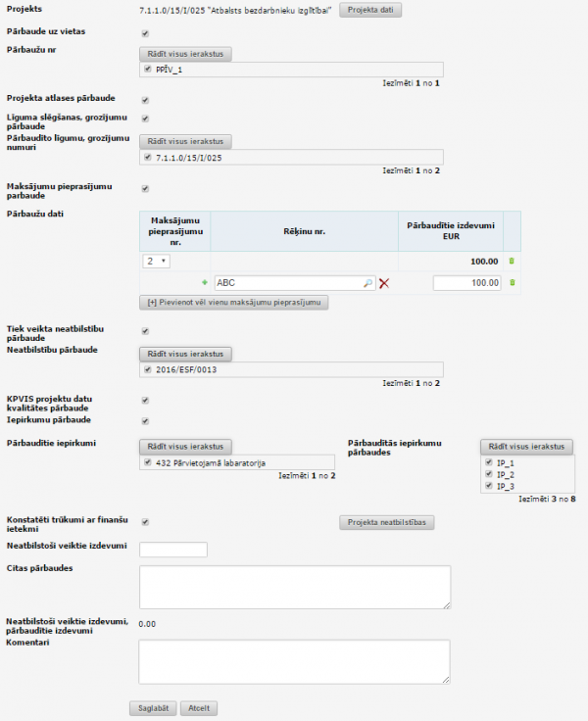The width and height of the screenshot is (588, 721).
Task: Uncheck the IP_2 procurement check
Action: [490, 474]
